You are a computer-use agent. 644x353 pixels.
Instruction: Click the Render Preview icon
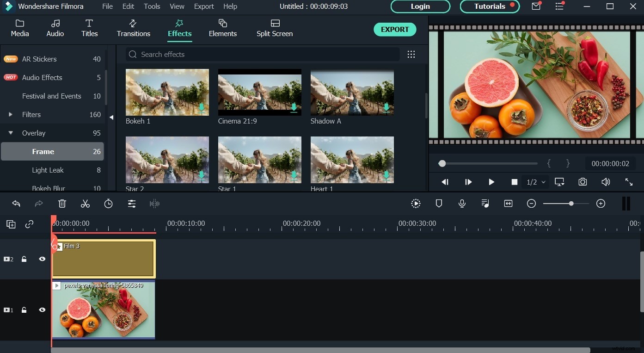(416, 203)
